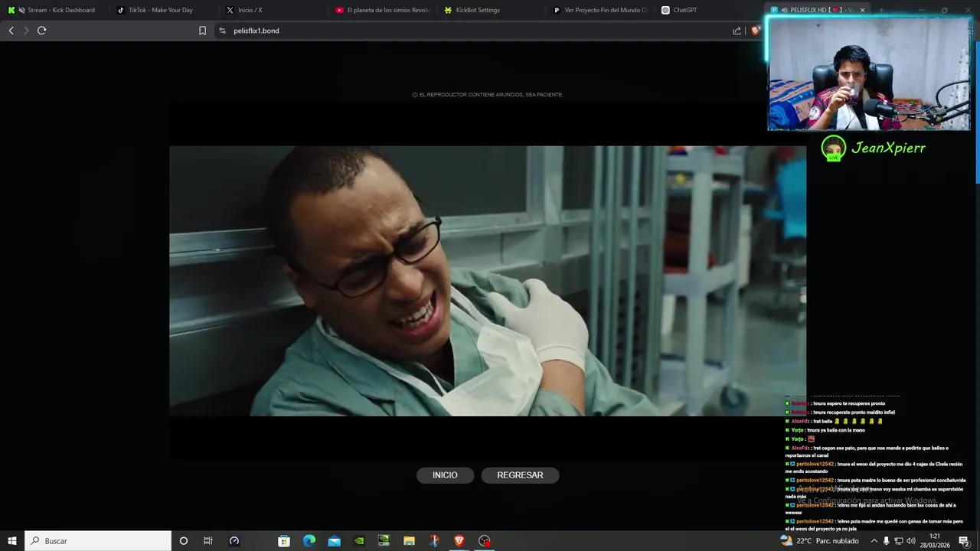
Task: Open Microsoft Store from the taskbar
Action: tap(284, 541)
